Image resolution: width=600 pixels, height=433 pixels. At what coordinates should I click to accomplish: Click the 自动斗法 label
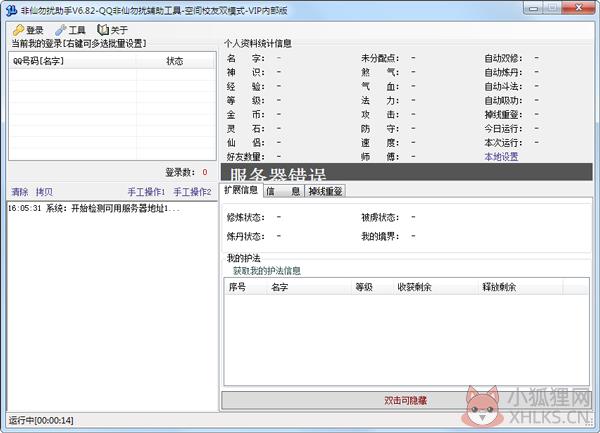(503, 86)
